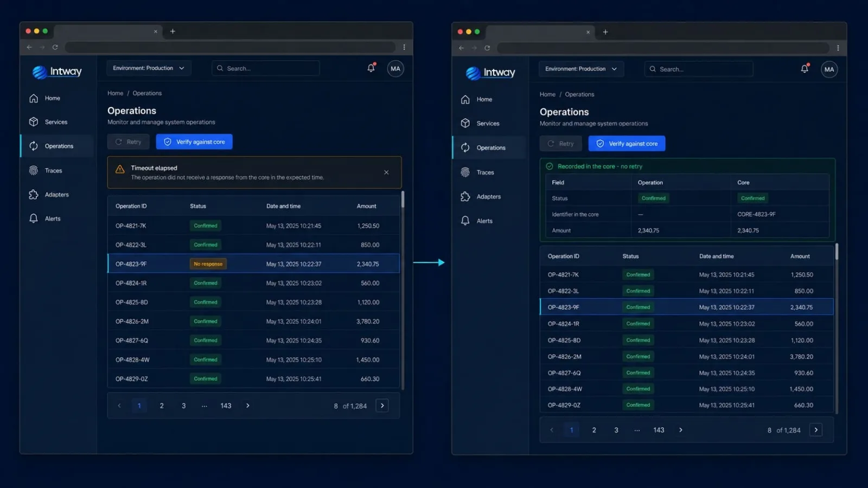Click Home breadcrumb in left window

point(115,93)
